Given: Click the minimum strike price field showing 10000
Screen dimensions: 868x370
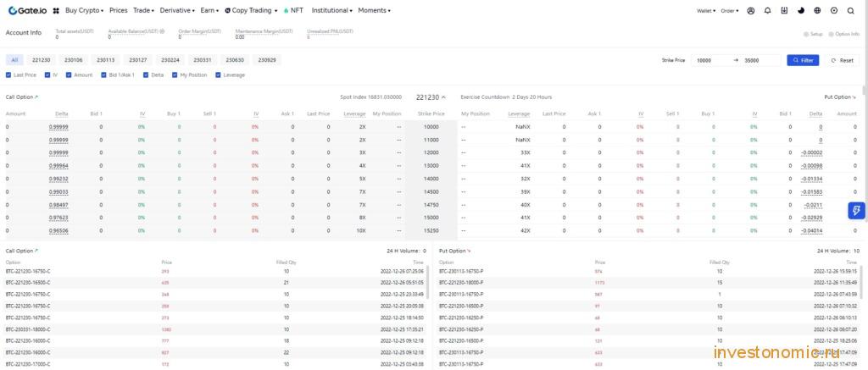Looking at the screenshot, I should coord(709,60).
